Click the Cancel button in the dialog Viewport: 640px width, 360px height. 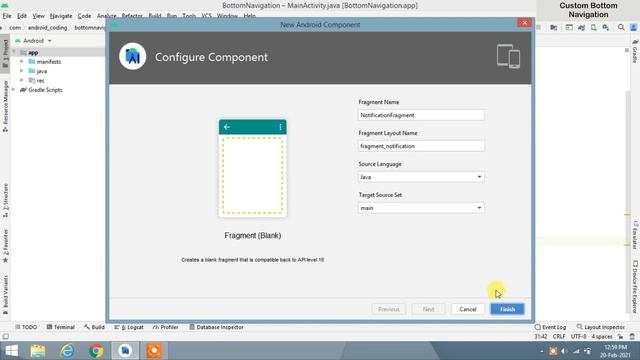pyautogui.click(x=468, y=309)
